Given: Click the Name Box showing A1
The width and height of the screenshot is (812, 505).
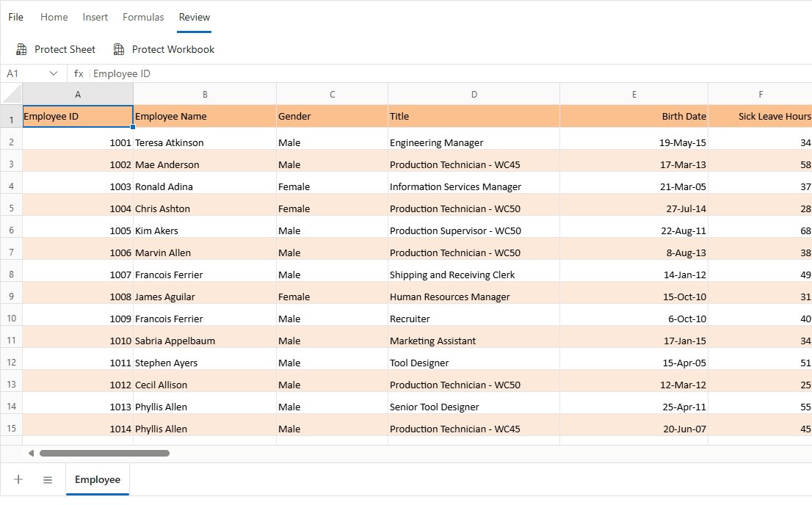Looking at the screenshot, I should (23, 73).
